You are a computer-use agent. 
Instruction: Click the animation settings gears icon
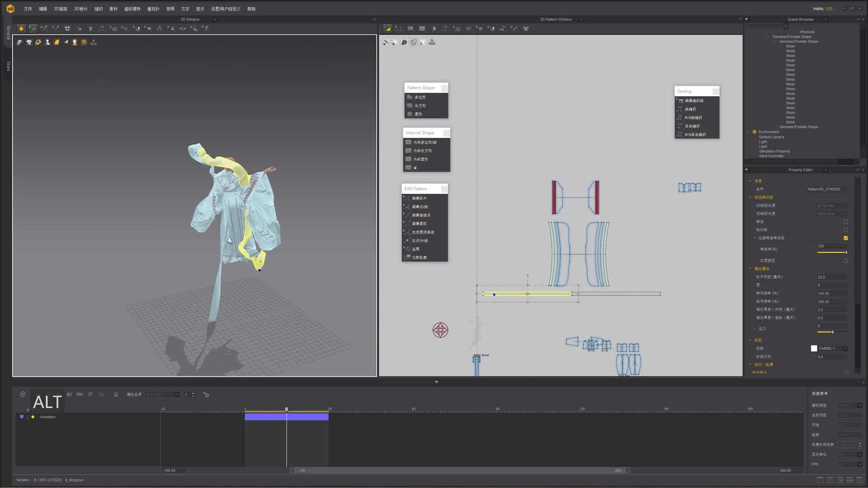tap(206, 394)
